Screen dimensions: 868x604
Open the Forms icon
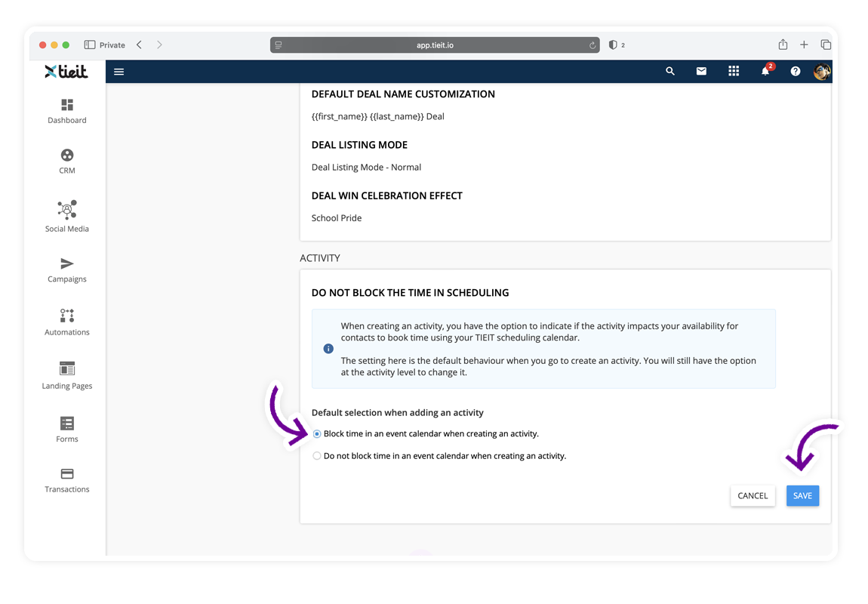[x=67, y=423]
